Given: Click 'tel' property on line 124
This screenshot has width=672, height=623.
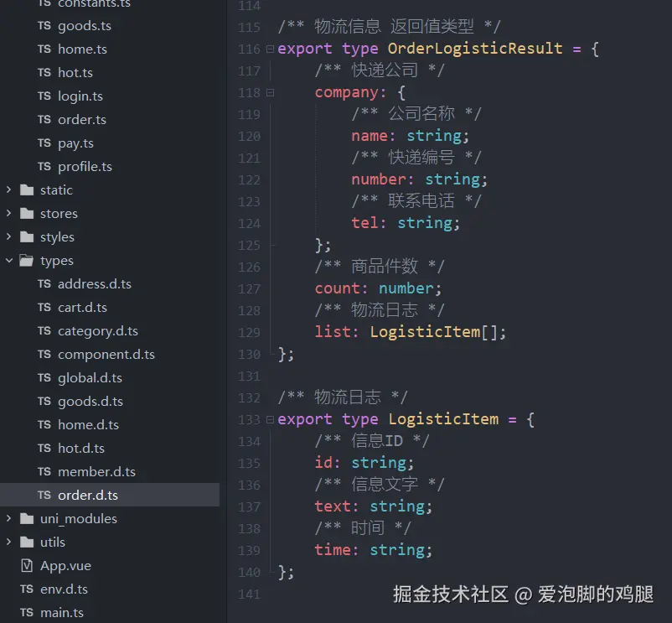Looking at the screenshot, I should (x=364, y=223).
